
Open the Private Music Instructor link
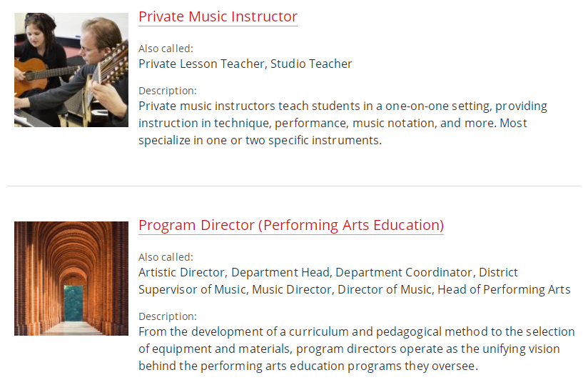coord(218,17)
